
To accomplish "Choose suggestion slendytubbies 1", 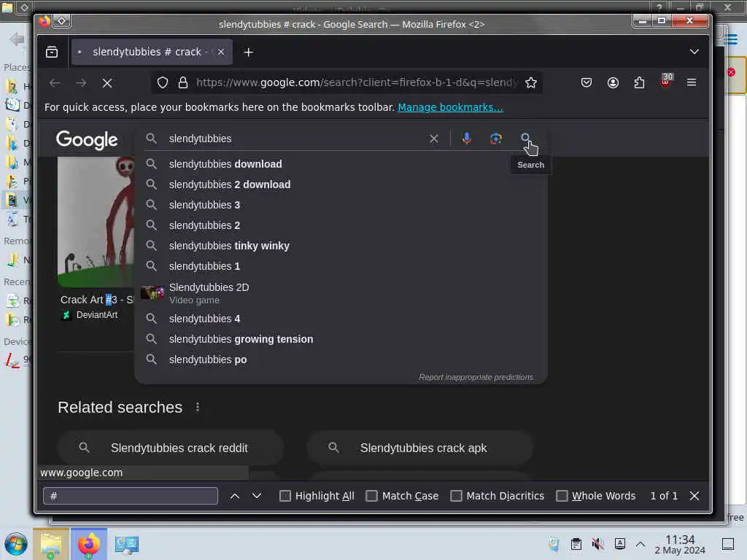I will tap(341, 266).
